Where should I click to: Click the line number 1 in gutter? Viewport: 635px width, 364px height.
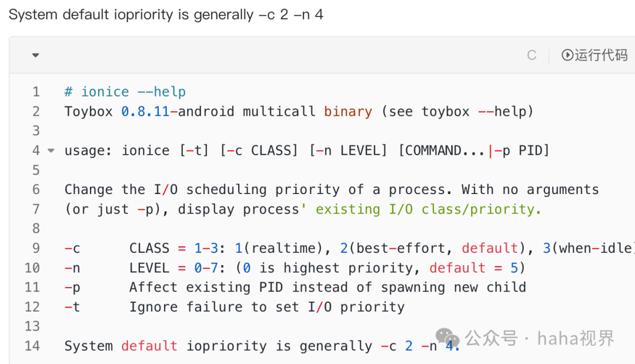tap(36, 91)
